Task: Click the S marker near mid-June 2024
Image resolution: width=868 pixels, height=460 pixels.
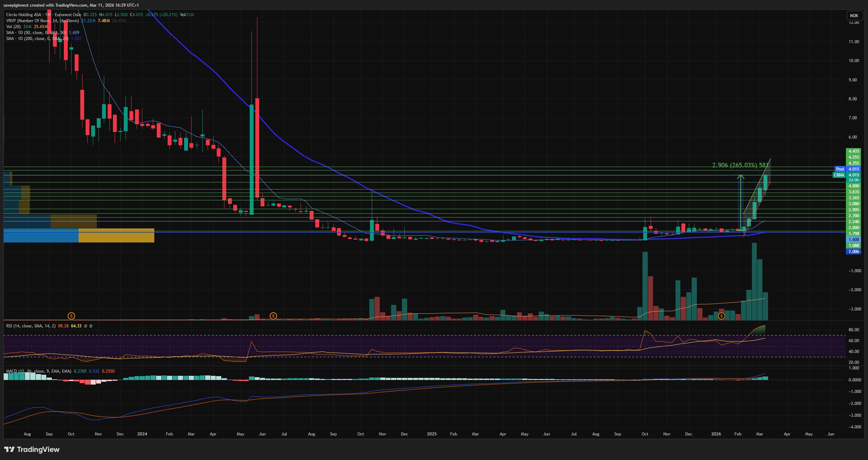Action: pyautogui.click(x=273, y=316)
